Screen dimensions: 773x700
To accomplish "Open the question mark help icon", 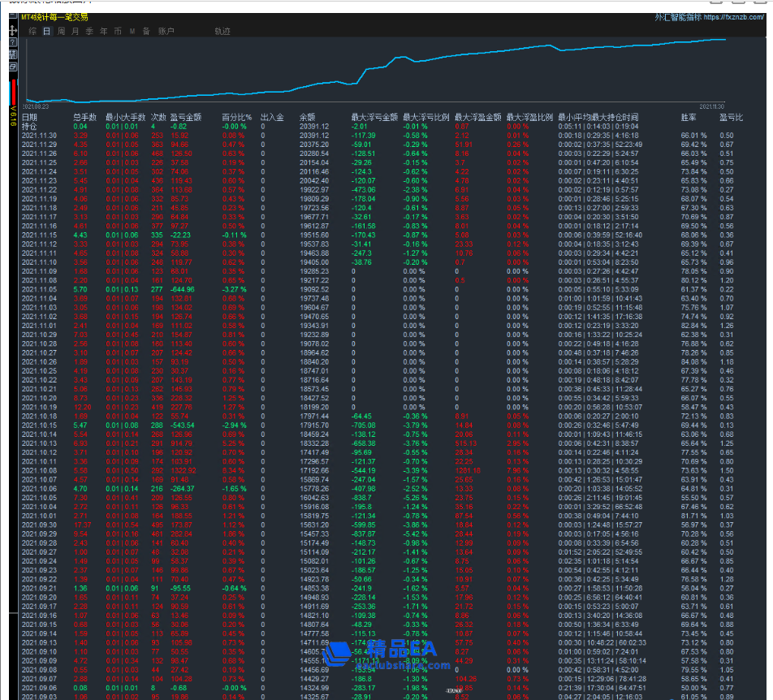I will click(13, 42).
